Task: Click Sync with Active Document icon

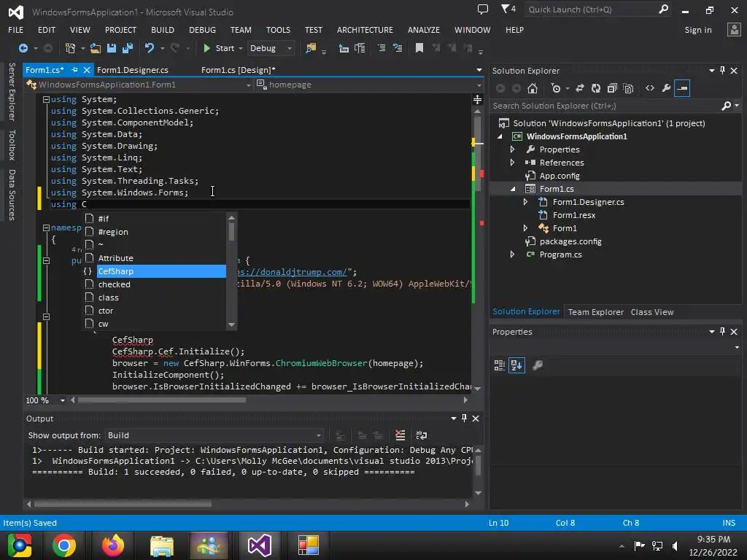Action: click(580, 88)
